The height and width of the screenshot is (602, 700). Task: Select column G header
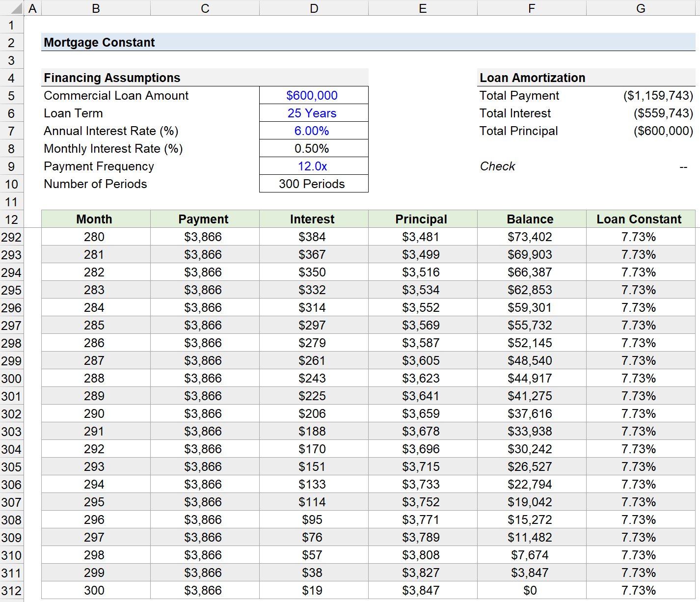click(641, 8)
